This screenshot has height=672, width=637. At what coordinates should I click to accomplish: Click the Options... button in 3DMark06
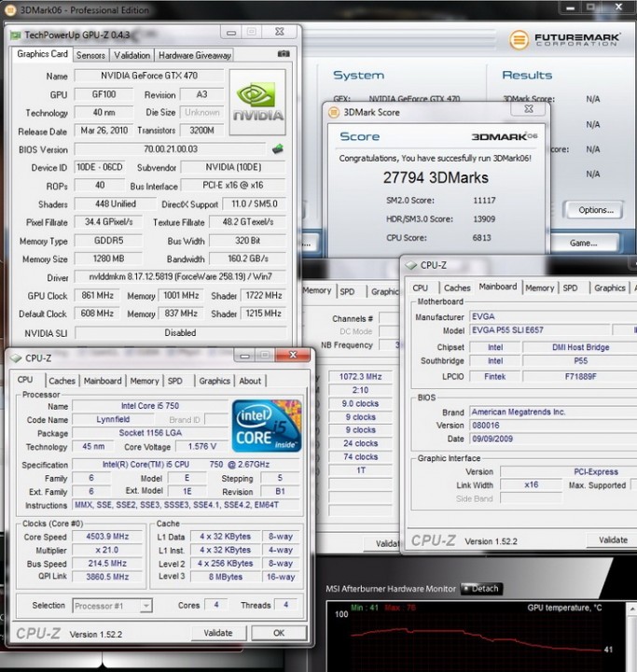tap(596, 210)
